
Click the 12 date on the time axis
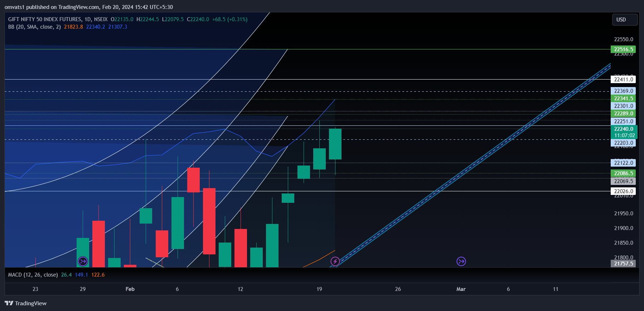click(x=241, y=289)
